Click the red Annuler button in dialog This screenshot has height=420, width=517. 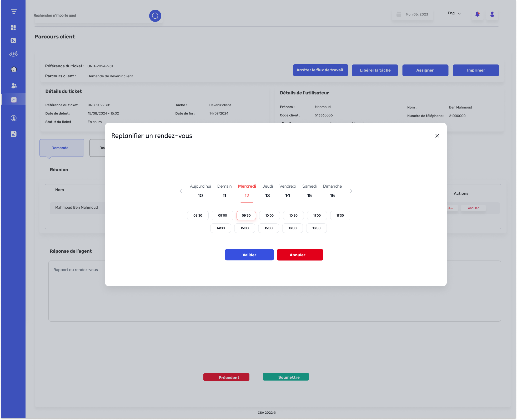click(300, 255)
